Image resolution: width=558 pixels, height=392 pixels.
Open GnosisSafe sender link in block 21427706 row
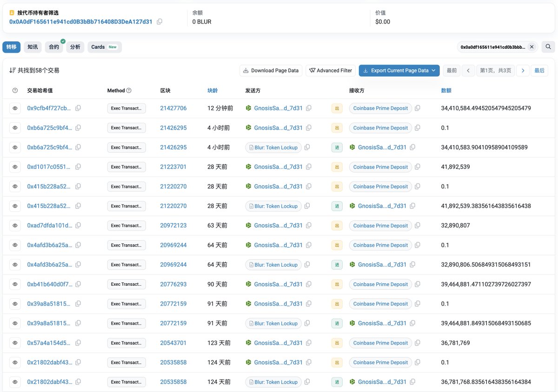click(x=278, y=108)
